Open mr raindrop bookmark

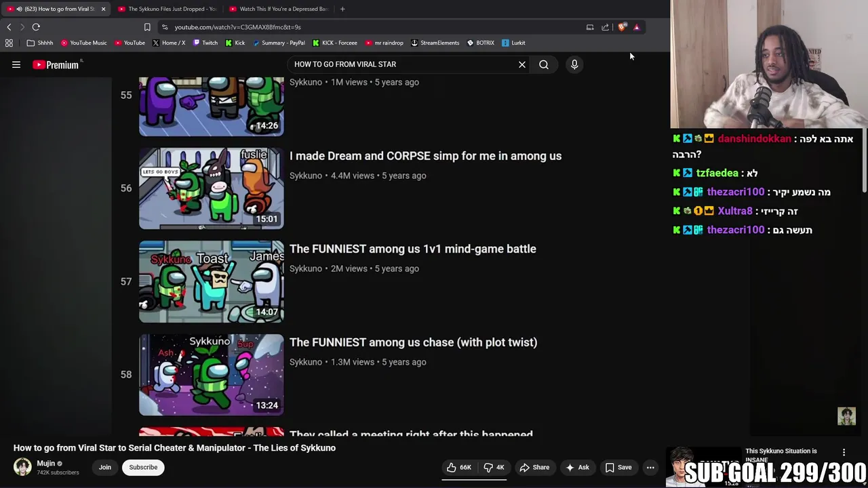pos(384,43)
